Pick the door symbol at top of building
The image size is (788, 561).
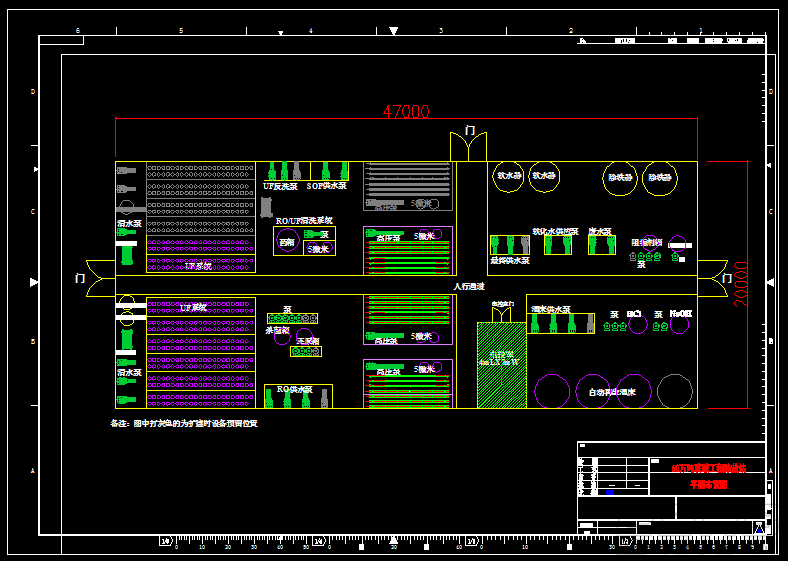pos(468,146)
